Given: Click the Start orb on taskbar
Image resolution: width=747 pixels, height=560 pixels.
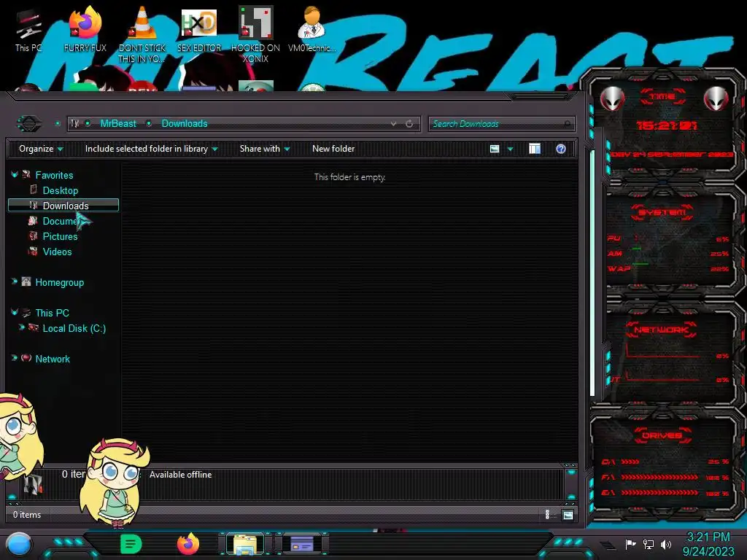Looking at the screenshot, I should point(19,544).
